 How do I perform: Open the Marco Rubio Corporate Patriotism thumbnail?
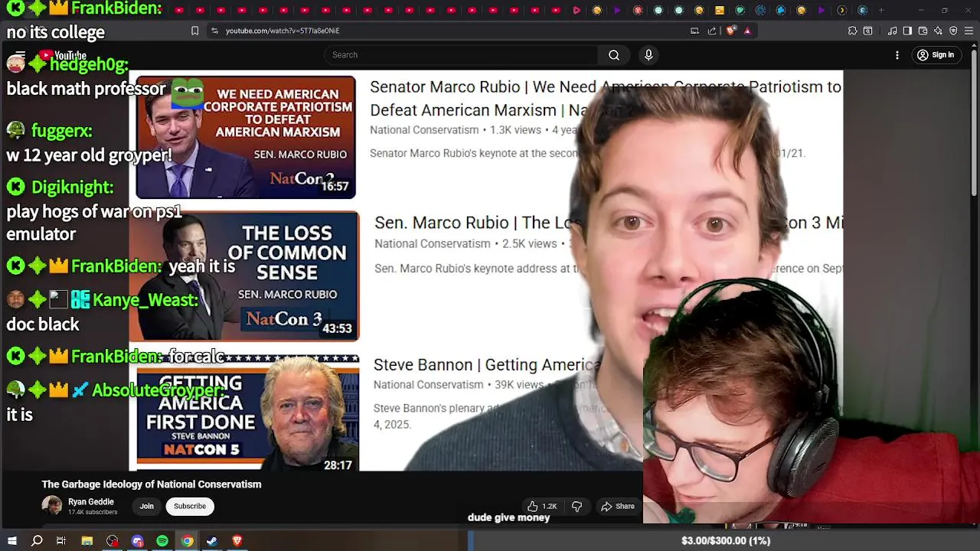pyautogui.click(x=246, y=137)
